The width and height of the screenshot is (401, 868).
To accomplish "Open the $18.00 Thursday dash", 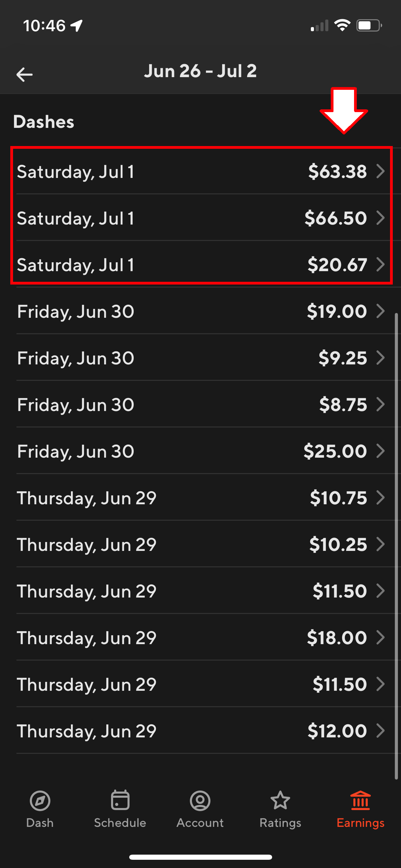I will pos(200,638).
